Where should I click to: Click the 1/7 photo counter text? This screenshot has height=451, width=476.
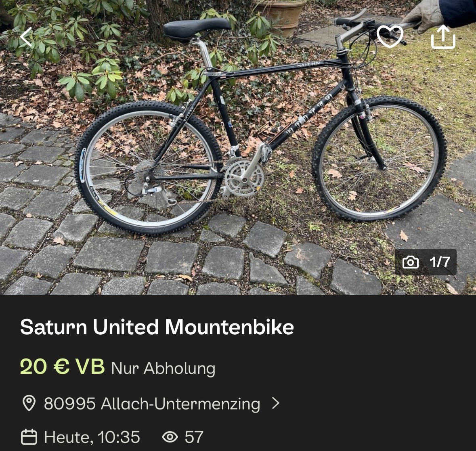pos(439,262)
